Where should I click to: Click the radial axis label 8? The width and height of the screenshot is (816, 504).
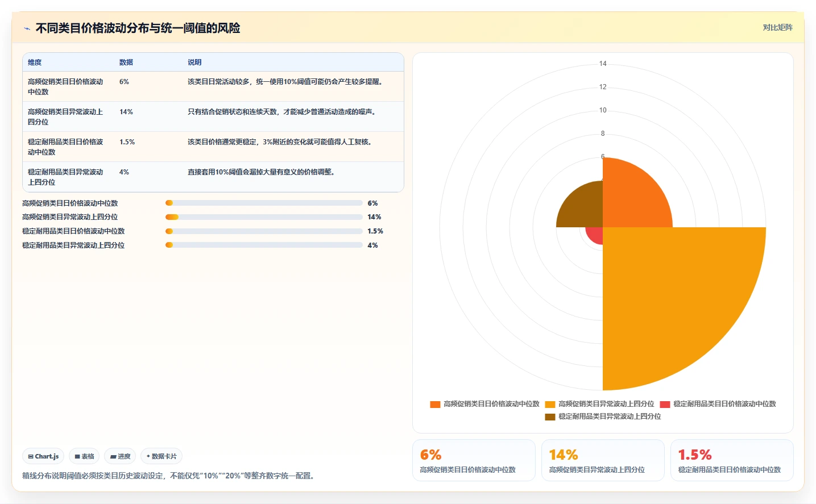pos(603,134)
